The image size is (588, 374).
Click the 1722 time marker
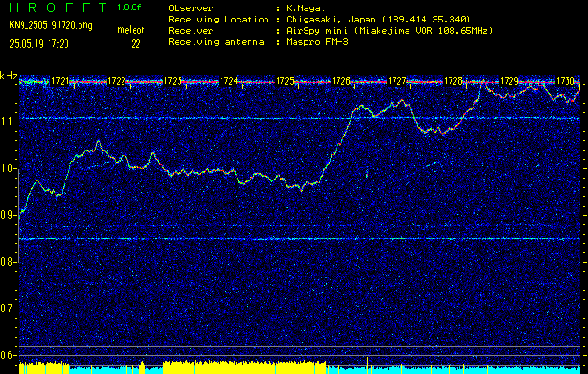point(116,81)
